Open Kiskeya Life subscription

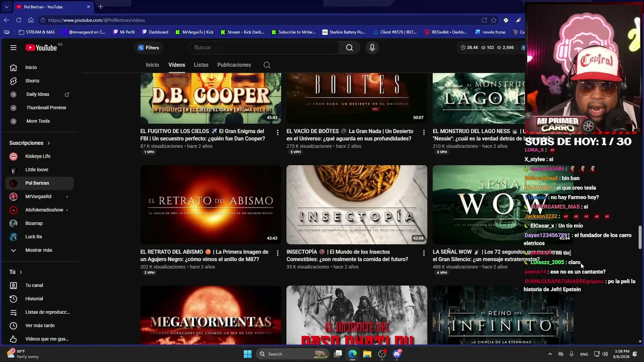(38, 156)
